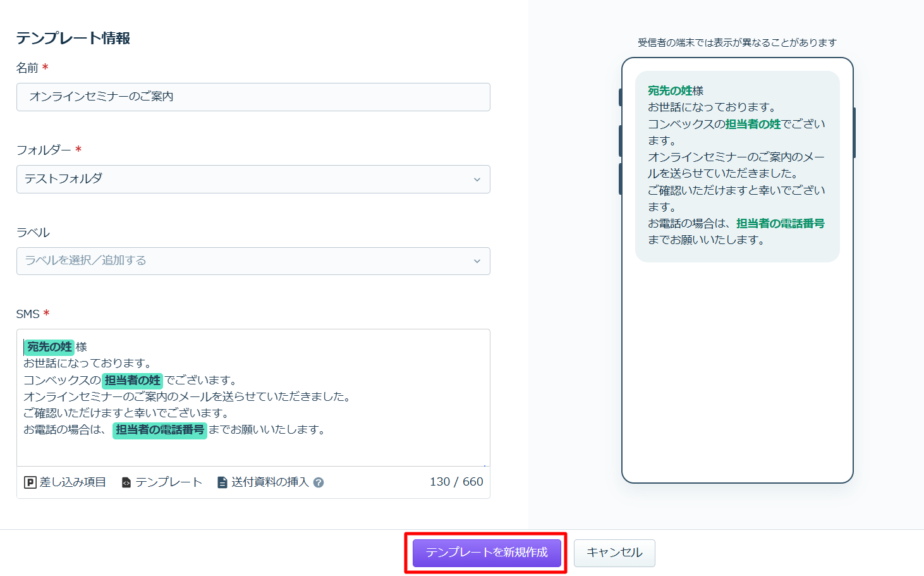Viewport: 924px width, 576px height.
Task: Click the 宛先の姓 tag in SMS editor
Action: 49,347
